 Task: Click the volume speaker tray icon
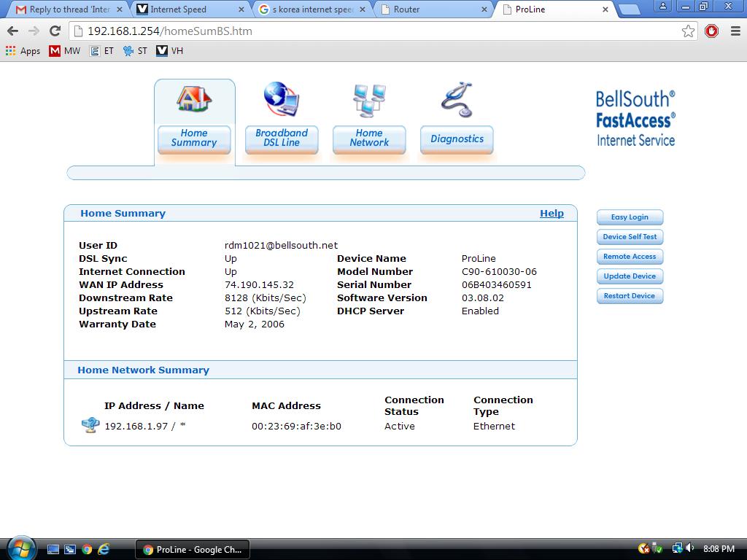[x=690, y=548]
